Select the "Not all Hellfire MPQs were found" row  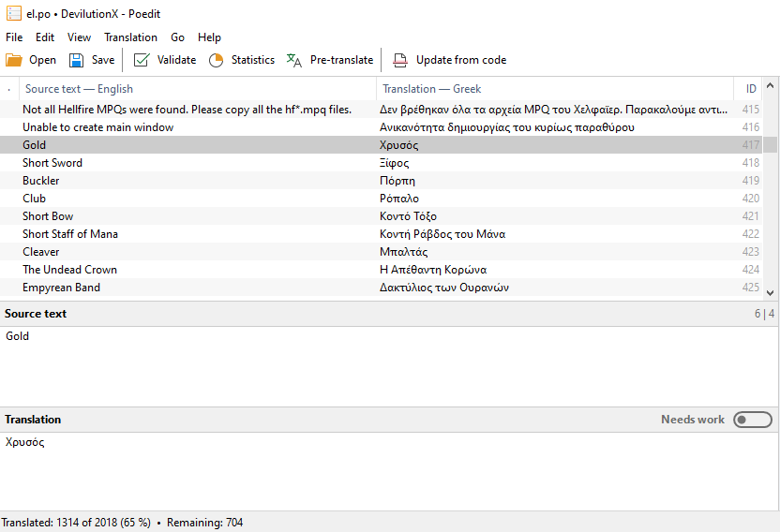point(381,110)
